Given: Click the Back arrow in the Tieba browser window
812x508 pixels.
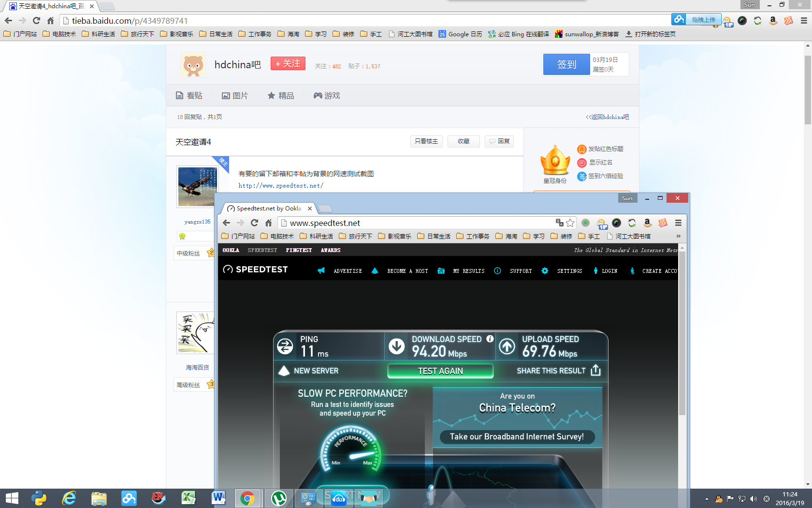Looking at the screenshot, I should coord(8,20).
